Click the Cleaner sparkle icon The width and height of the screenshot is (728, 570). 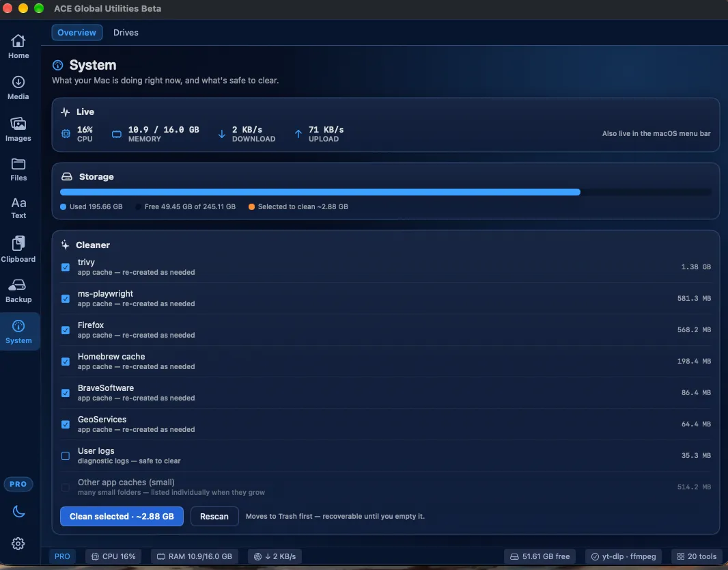click(65, 245)
